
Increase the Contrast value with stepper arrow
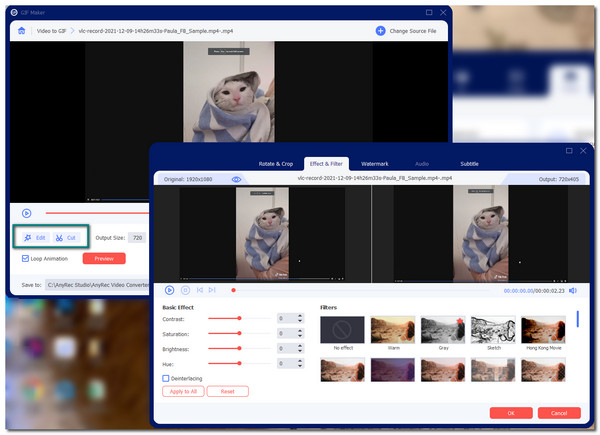[300, 316]
